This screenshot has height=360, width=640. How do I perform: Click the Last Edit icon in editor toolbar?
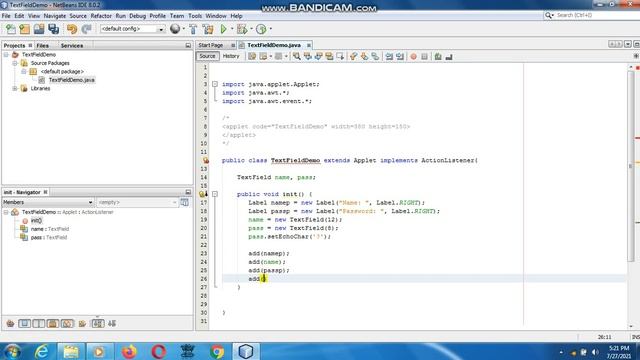pyautogui.click(x=252, y=56)
